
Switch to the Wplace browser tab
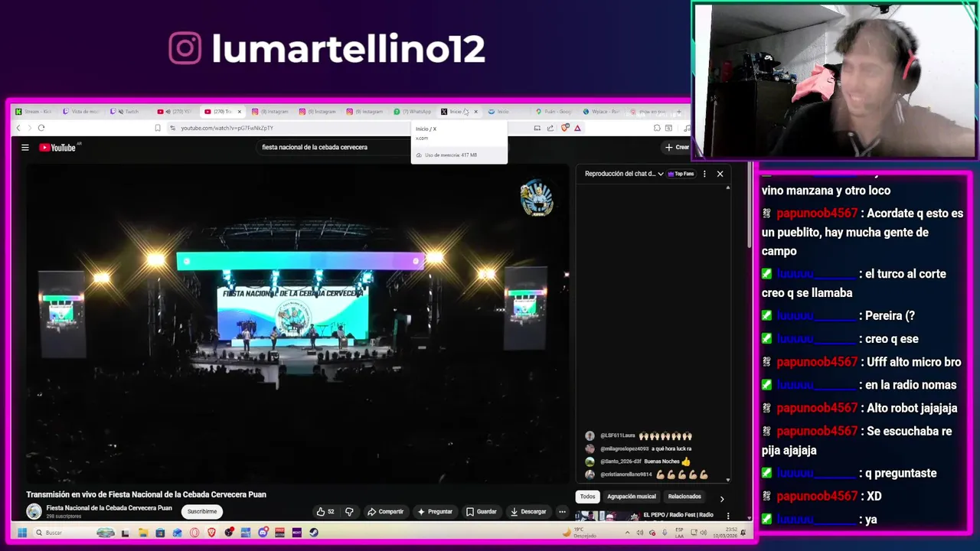pos(601,112)
